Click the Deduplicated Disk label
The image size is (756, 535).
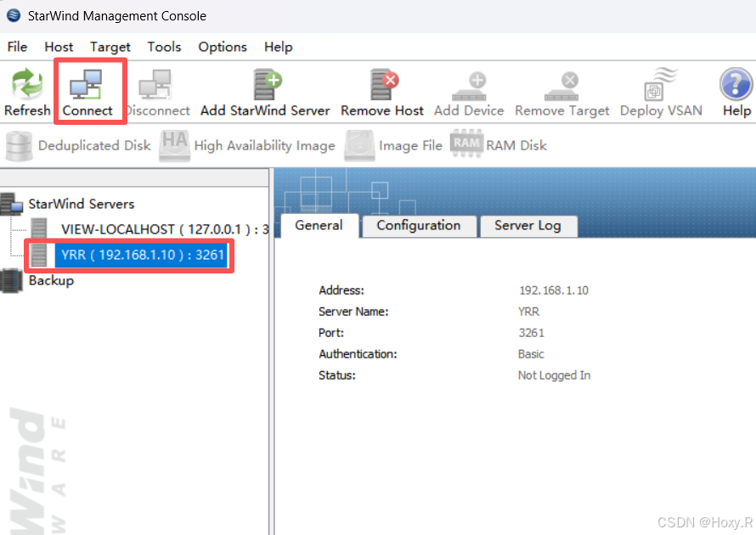point(94,145)
